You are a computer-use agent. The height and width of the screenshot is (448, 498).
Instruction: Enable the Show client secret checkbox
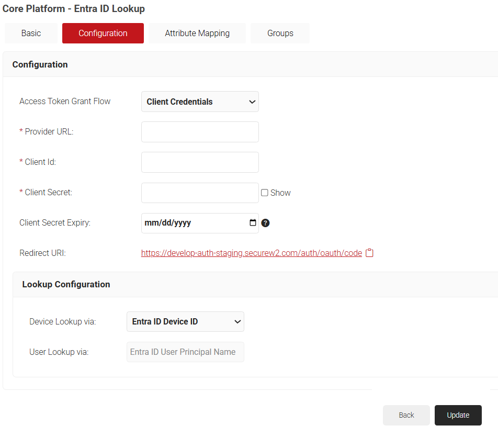point(265,193)
